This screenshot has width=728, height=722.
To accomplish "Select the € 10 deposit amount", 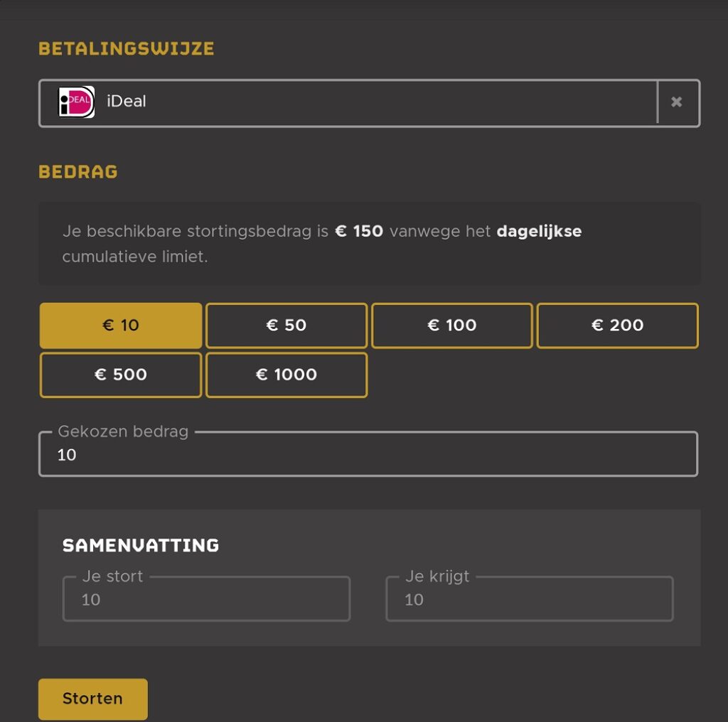I will pyautogui.click(x=120, y=325).
